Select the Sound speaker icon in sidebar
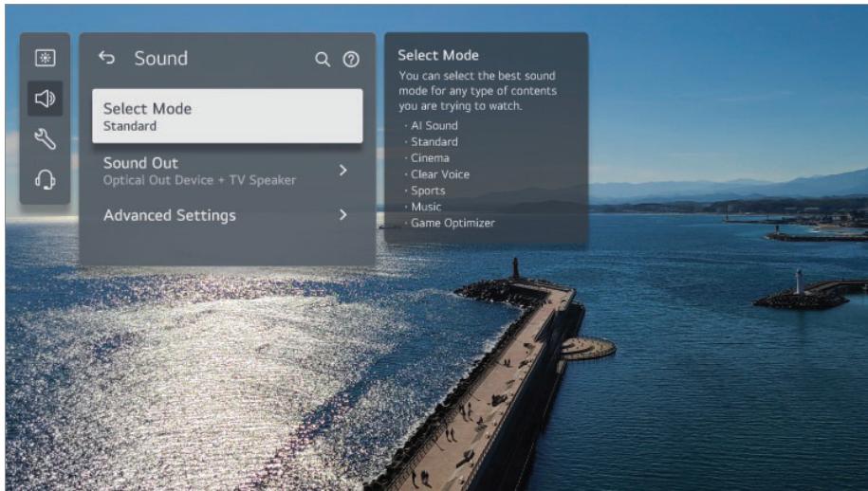 click(x=45, y=98)
